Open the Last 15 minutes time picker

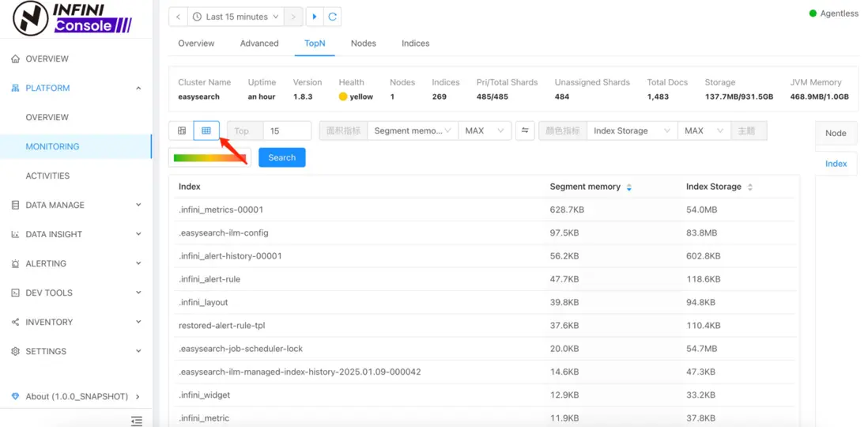click(236, 17)
